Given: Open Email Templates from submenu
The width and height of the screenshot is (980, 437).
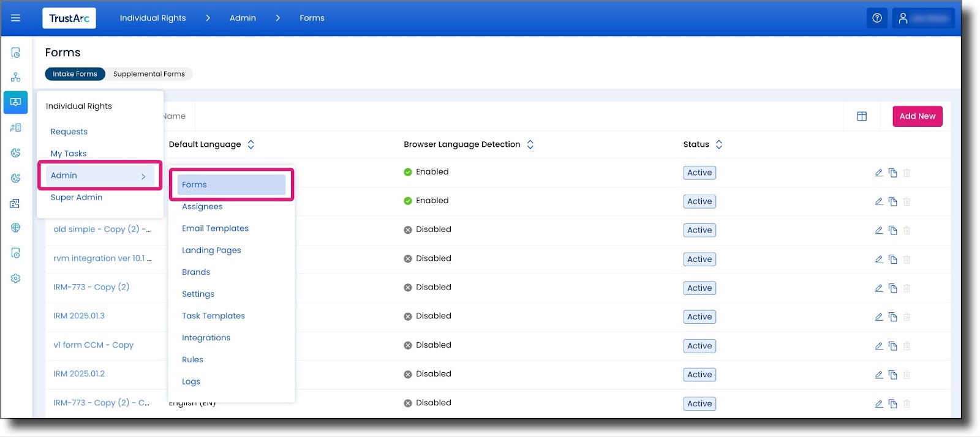Looking at the screenshot, I should coord(215,228).
